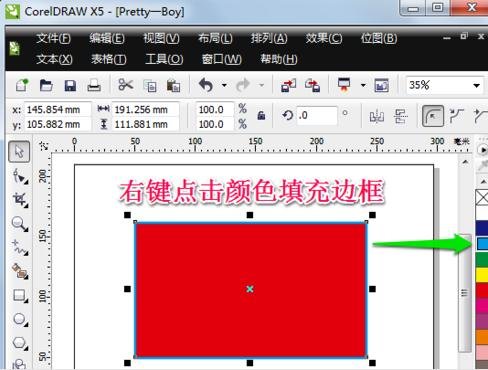Click the mirror vertically icon

pyautogui.click(x=400, y=116)
